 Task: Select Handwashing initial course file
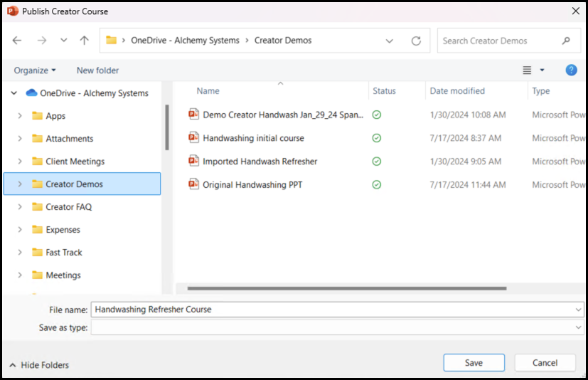pyautogui.click(x=254, y=138)
